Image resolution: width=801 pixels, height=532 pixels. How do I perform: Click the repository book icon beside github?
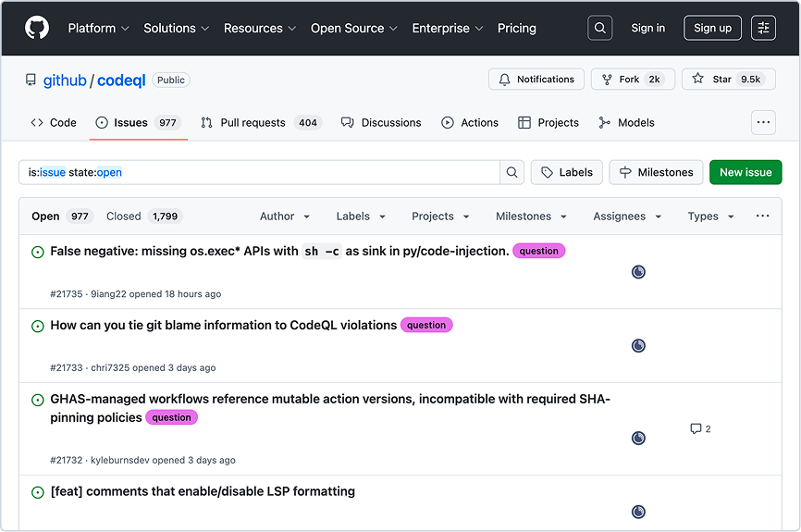click(x=31, y=80)
